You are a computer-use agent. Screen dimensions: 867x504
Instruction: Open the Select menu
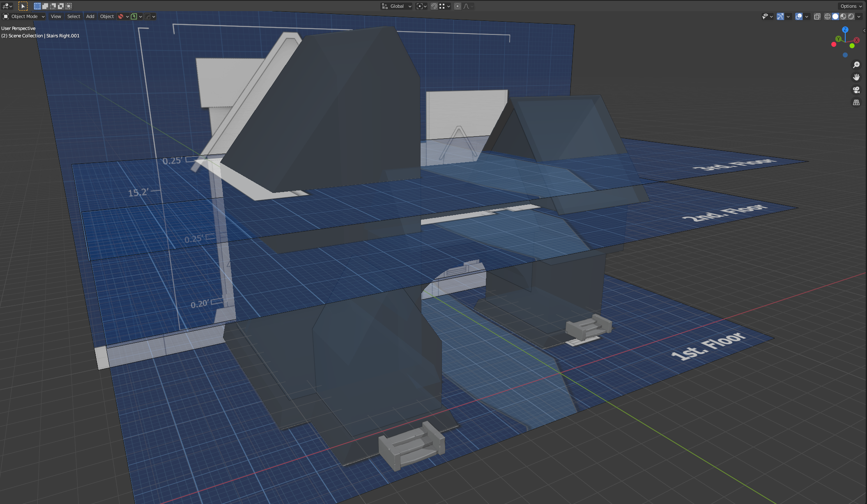(74, 16)
